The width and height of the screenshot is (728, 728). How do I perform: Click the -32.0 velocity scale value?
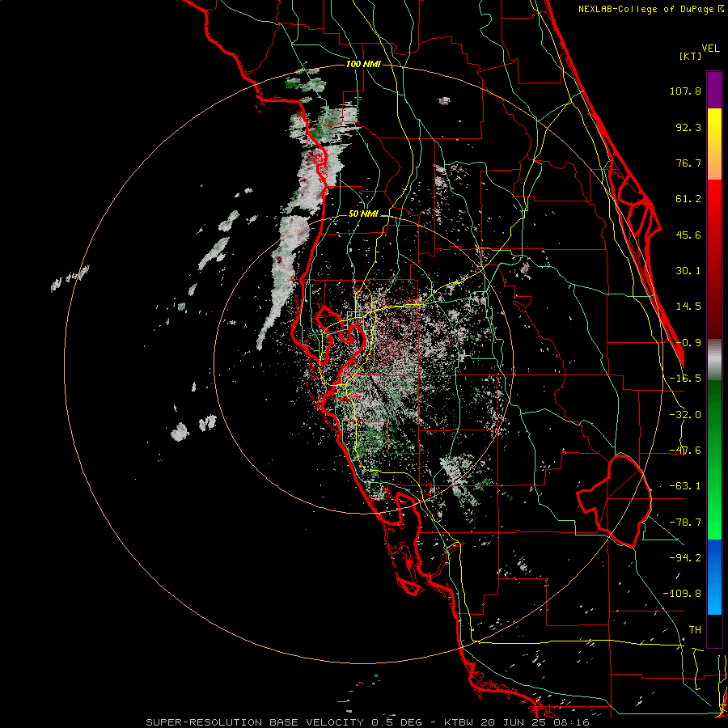[x=685, y=415]
